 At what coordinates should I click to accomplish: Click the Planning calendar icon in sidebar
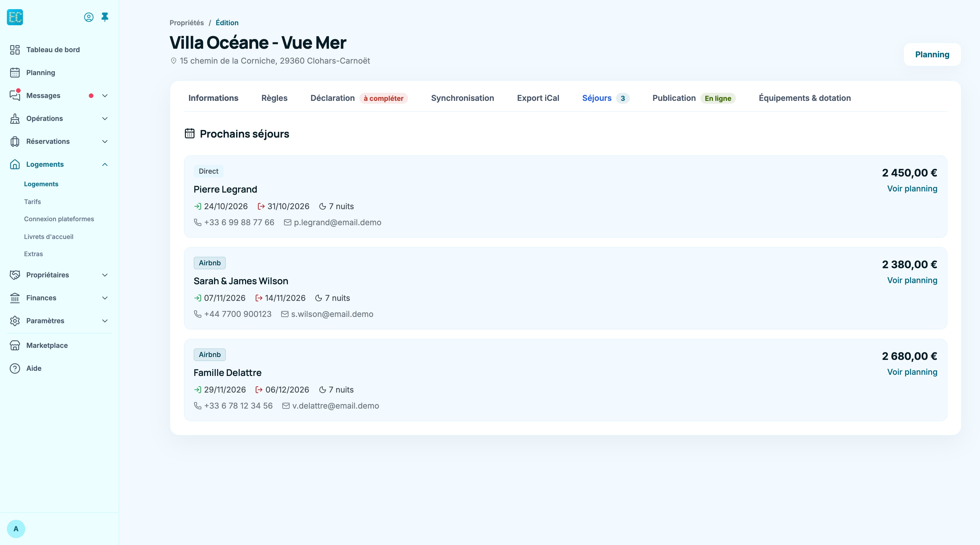(15, 73)
